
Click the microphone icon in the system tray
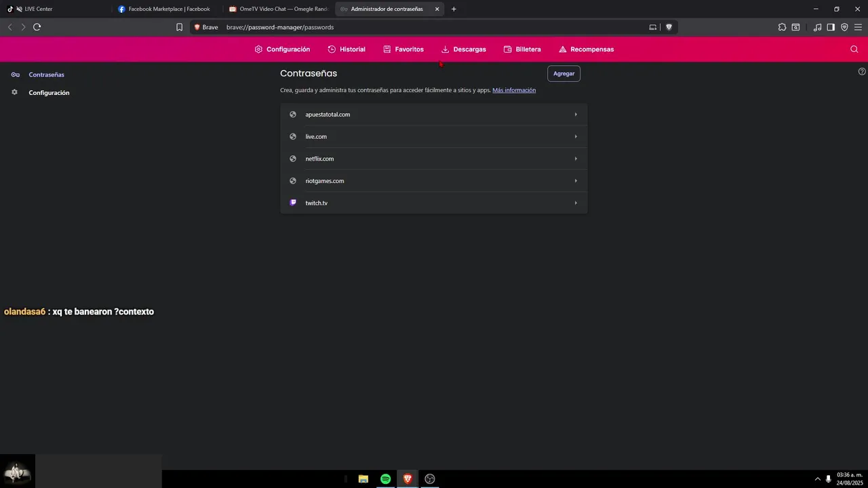coord(828,479)
